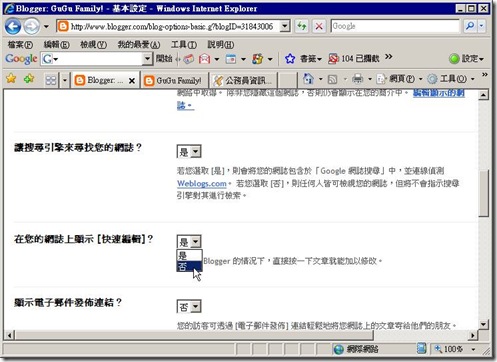Image resolution: width=497 pixels, height=362 pixels.
Task: Open the 我的最愛(A) menu
Action: (139, 44)
